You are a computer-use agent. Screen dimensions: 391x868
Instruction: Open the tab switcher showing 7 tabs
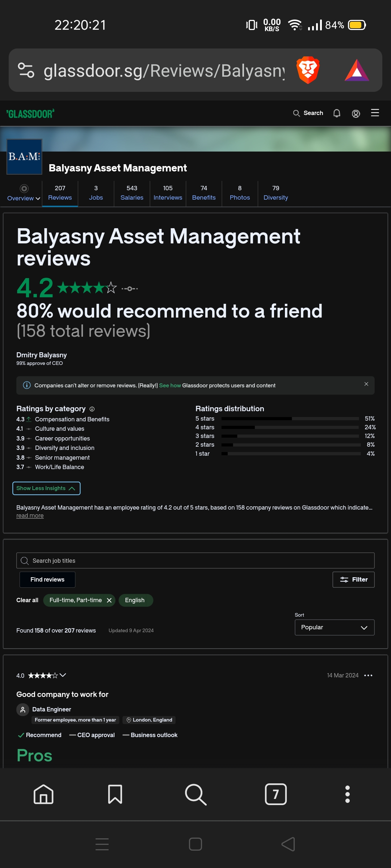click(276, 794)
